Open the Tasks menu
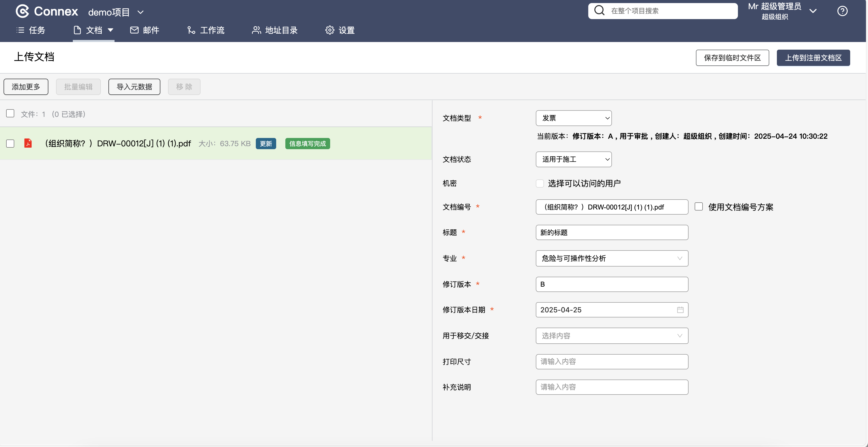Image resolution: width=868 pixels, height=447 pixels. [x=31, y=30]
